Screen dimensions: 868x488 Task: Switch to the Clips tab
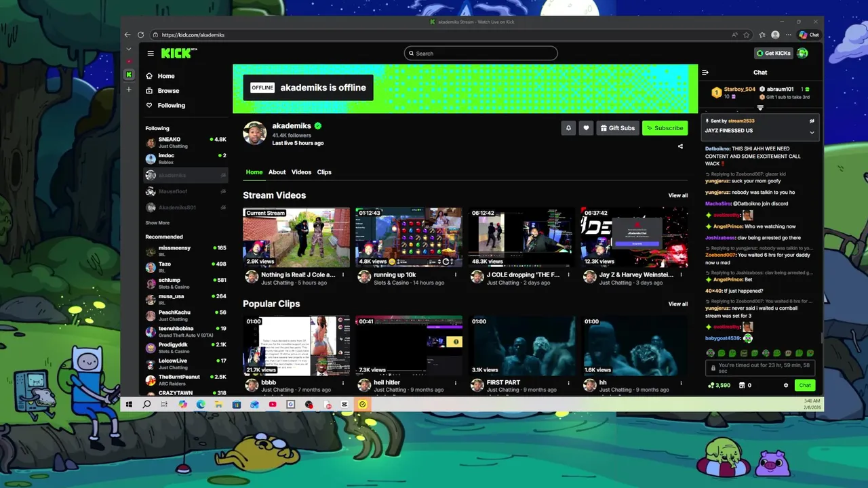point(324,172)
